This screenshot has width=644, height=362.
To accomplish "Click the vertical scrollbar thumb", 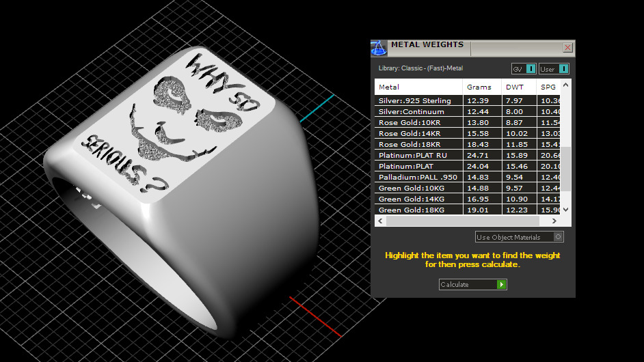I will 566,169.
